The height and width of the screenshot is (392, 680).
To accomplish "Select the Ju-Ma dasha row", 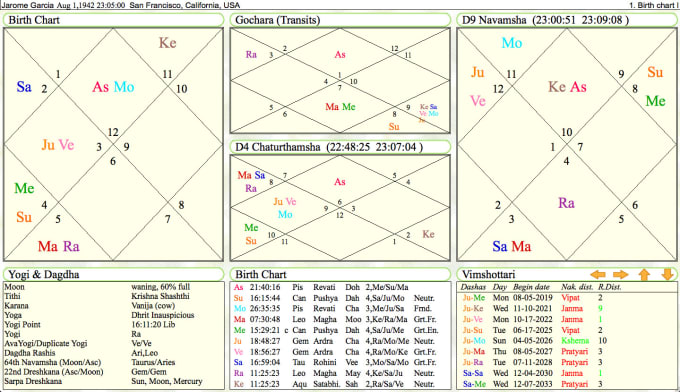I will coord(568,352).
